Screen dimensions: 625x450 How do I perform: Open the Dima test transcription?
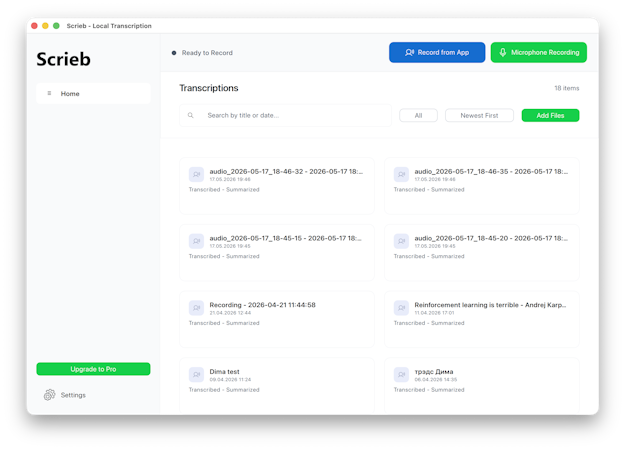coord(224,371)
